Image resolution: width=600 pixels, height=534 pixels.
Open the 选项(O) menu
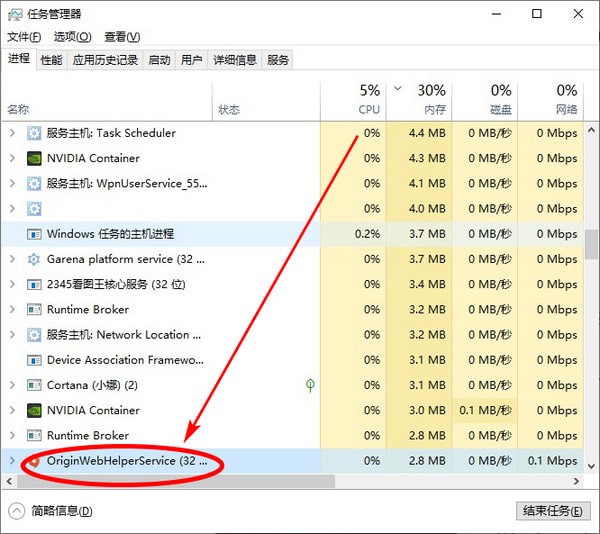pos(72,37)
